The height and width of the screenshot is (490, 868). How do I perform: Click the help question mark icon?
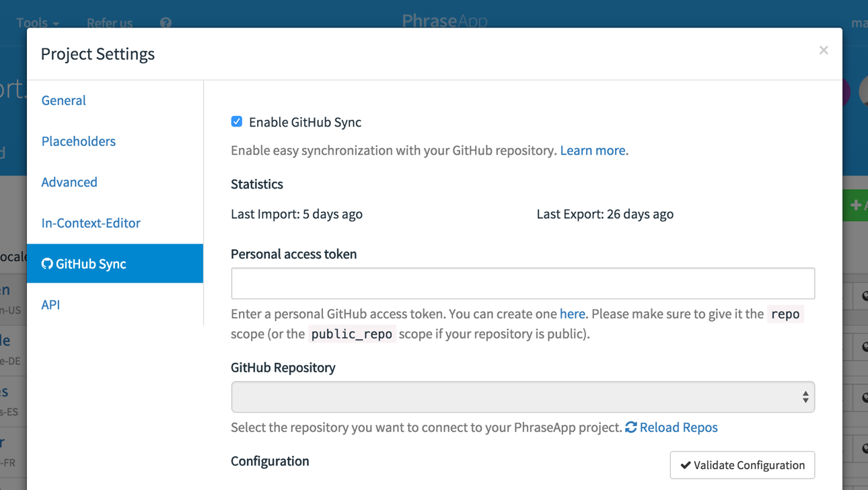click(166, 23)
